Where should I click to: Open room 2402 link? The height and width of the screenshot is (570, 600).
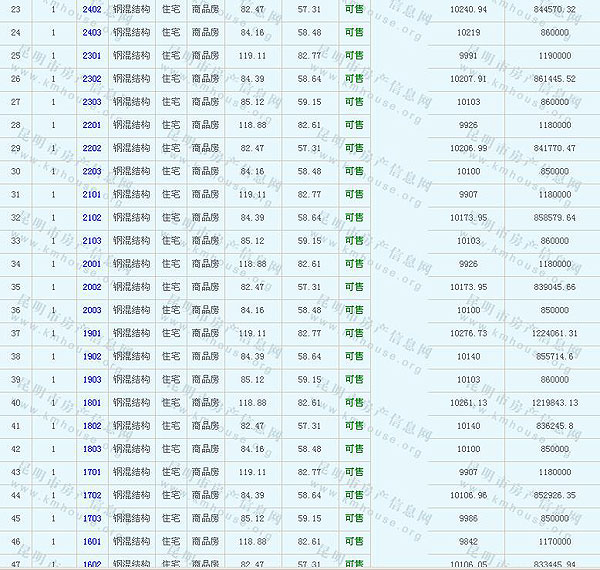click(91, 9)
